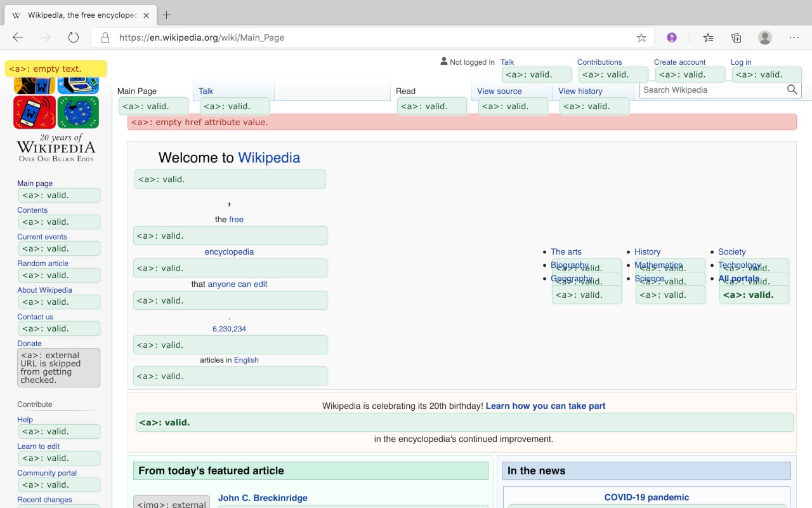This screenshot has height=508, width=812.
Task: Open the purple extension icon in the toolbar
Action: click(x=672, y=37)
